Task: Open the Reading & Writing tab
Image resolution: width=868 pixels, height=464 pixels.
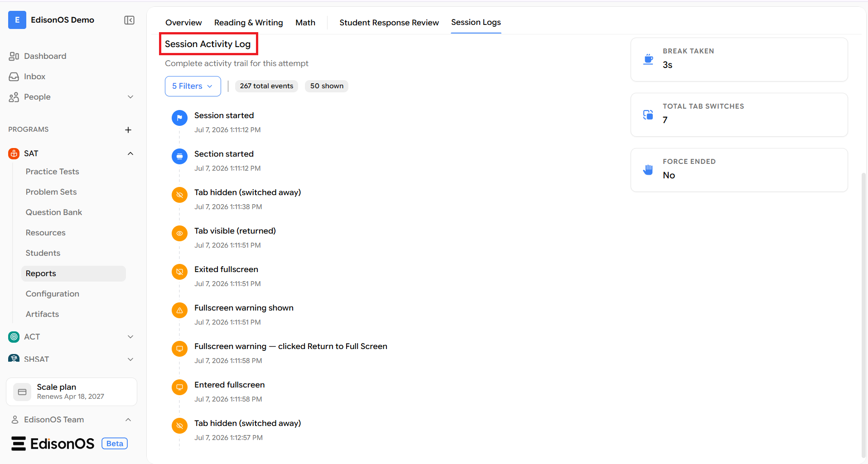Action: (x=248, y=23)
